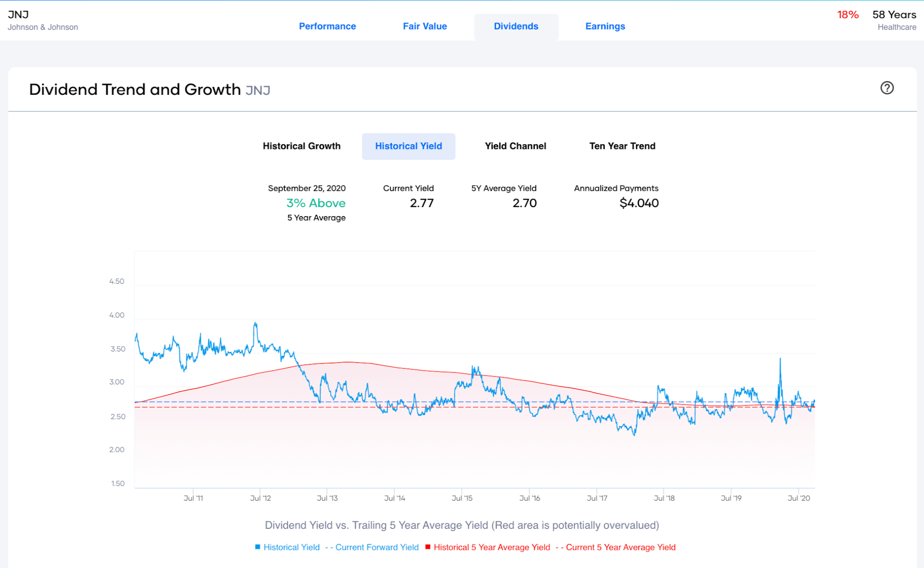Viewport: 924px width, 568px height.
Task: Select the Fair Value tab
Action: (x=425, y=26)
